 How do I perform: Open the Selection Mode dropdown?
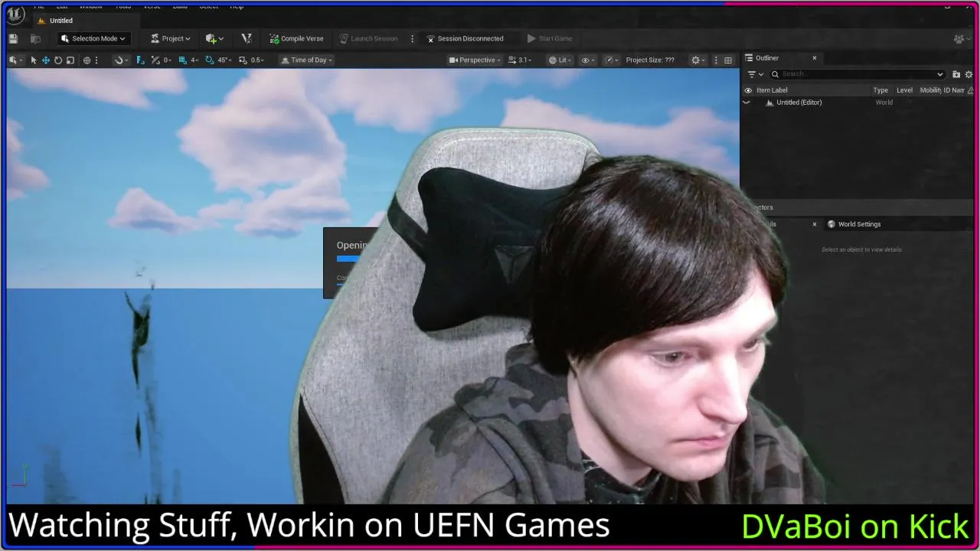click(93, 38)
